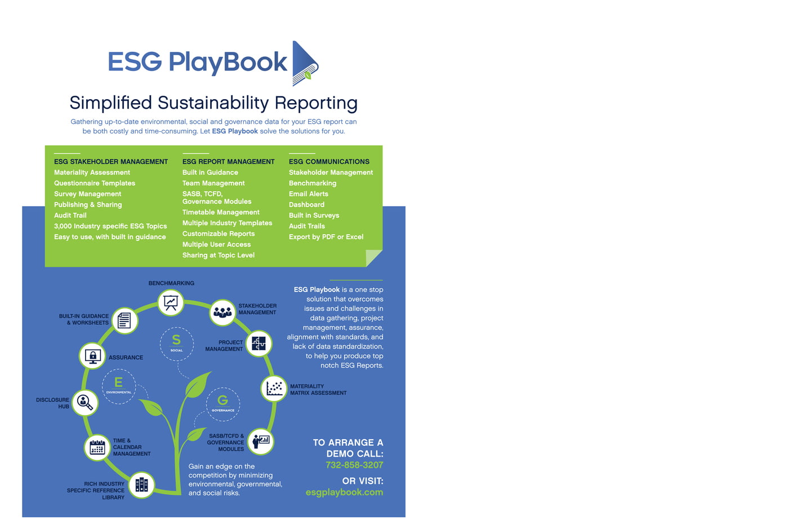
Task: Select the Environmental E dashed circle
Action: tap(119, 386)
